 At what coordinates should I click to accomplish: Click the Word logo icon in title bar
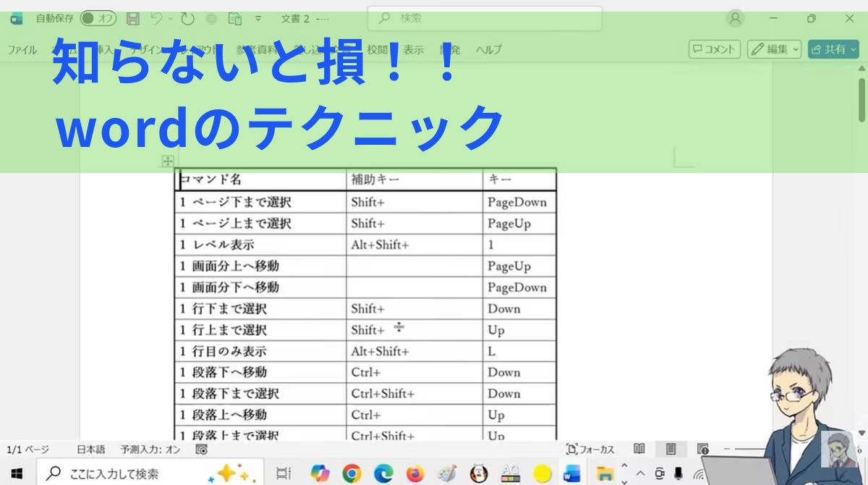point(16,18)
